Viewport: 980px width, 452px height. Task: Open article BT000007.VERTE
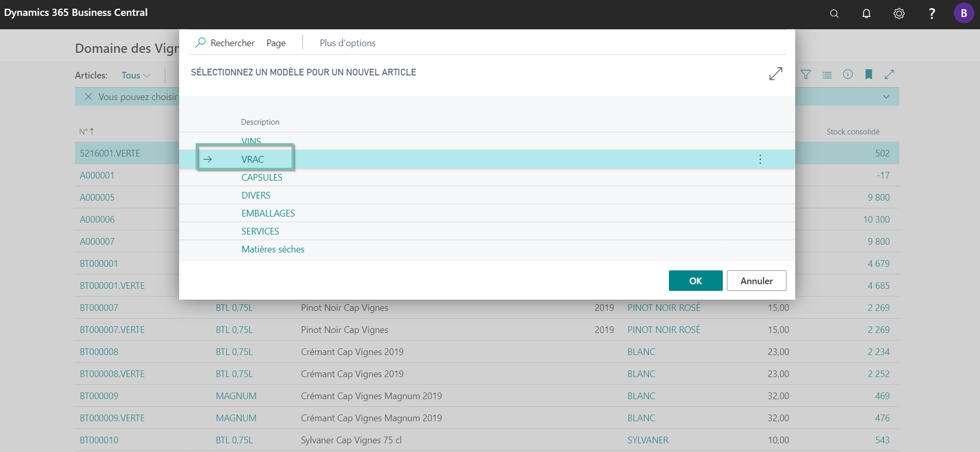click(112, 330)
